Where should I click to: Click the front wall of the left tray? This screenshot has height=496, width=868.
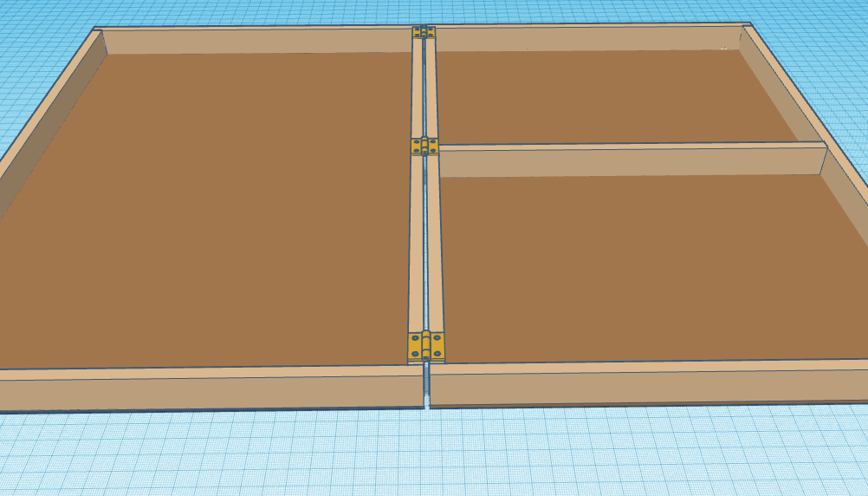tap(208, 392)
